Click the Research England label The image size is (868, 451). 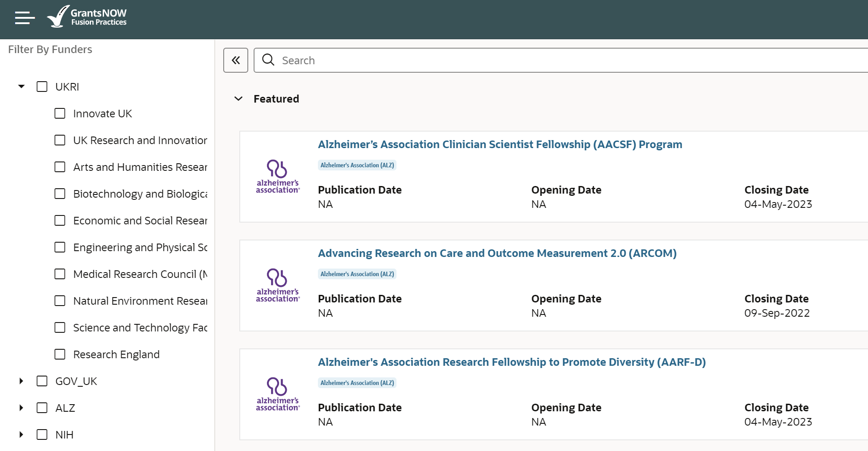[x=117, y=354]
